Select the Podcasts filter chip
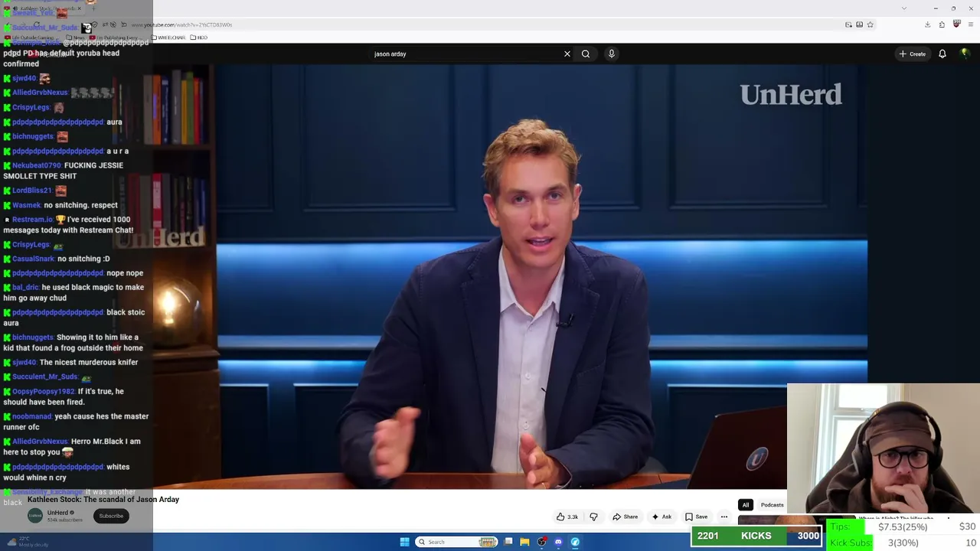 pyautogui.click(x=772, y=505)
